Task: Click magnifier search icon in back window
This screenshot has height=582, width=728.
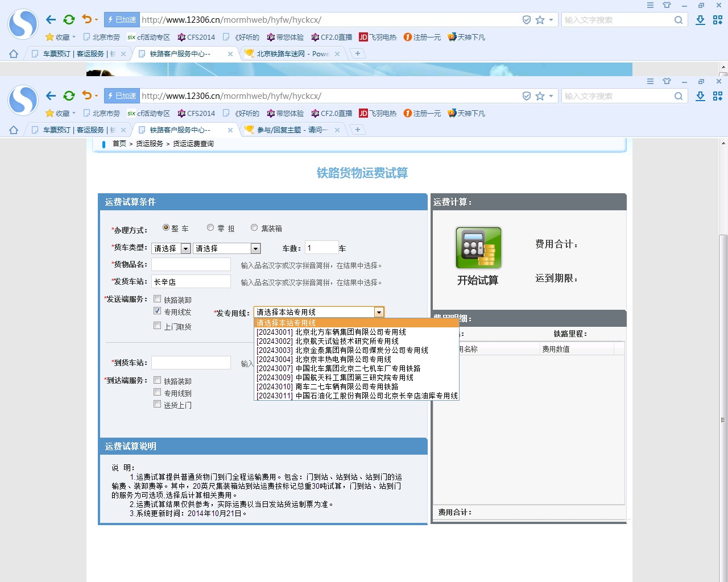Action: click(x=679, y=20)
